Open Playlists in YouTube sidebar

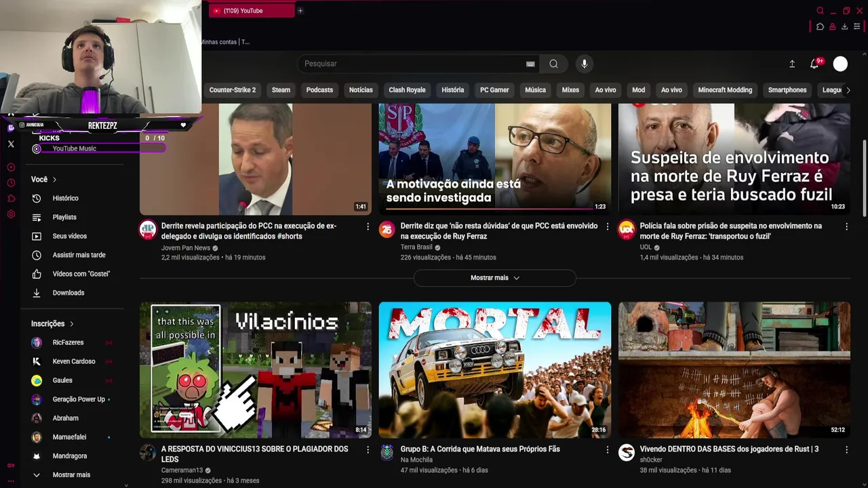(x=64, y=218)
